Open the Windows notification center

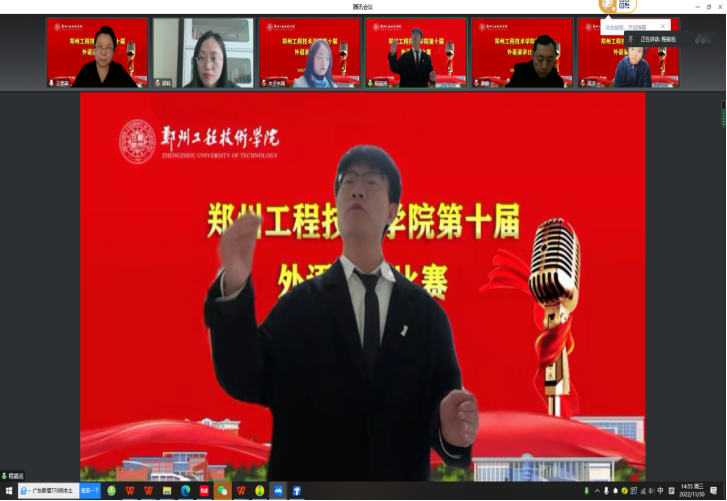[714, 491]
